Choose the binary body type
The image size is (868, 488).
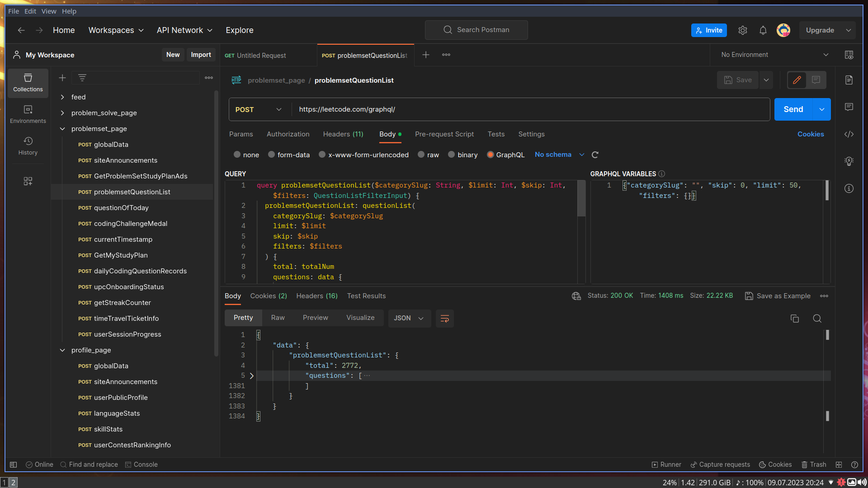(451, 155)
